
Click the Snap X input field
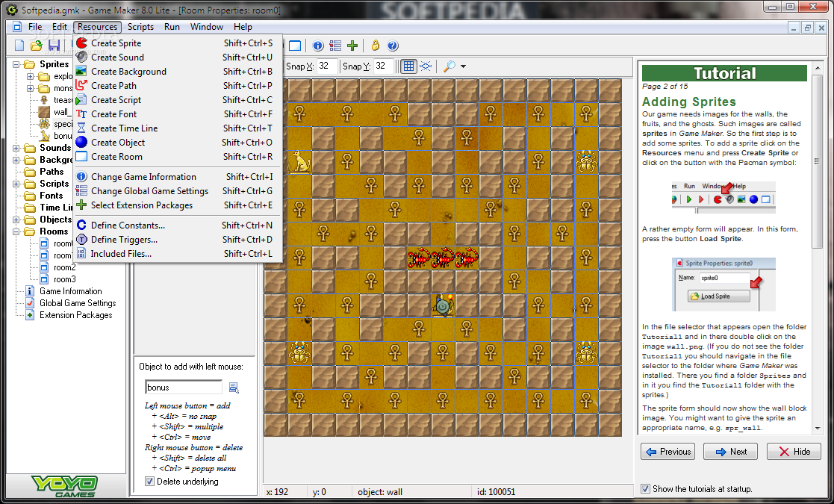coord(326,66)
